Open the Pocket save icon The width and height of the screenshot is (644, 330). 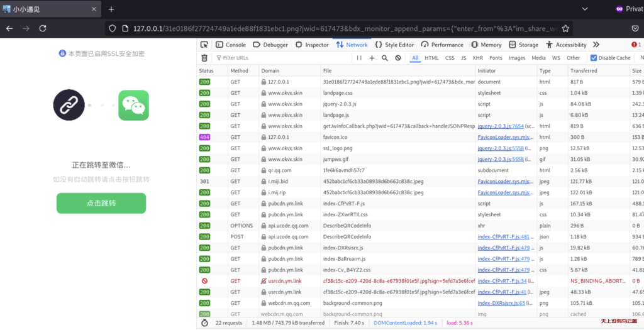(x=635, y=28)
